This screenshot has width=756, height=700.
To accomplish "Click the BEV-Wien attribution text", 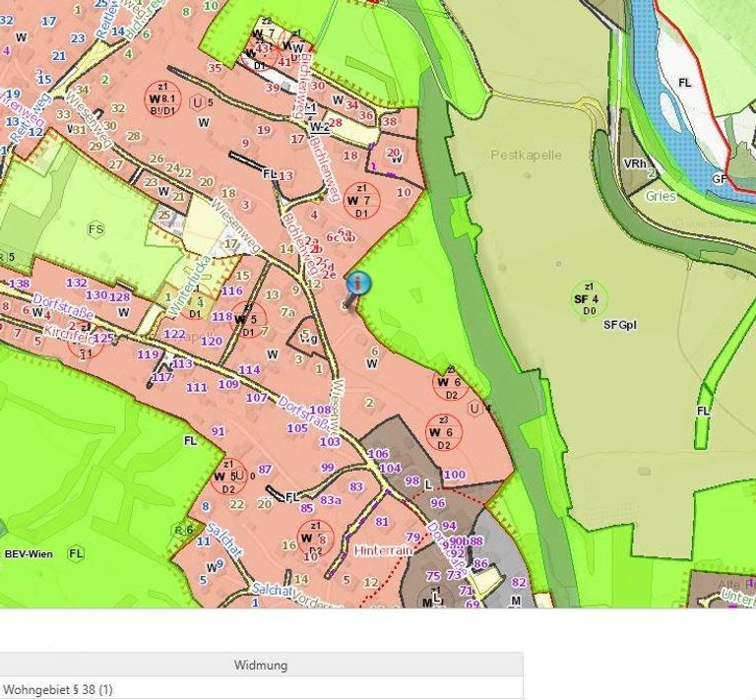I will tap(27, 554).
